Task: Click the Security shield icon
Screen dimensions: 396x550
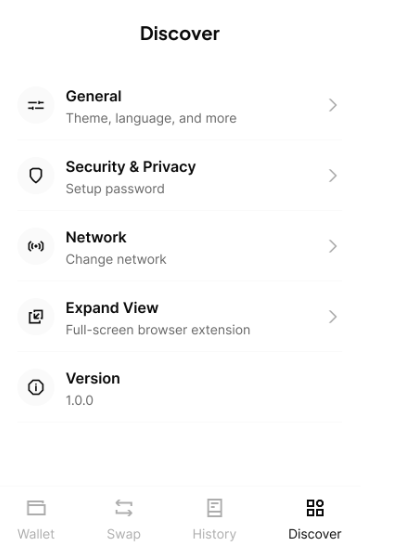Action: [36, 175]
